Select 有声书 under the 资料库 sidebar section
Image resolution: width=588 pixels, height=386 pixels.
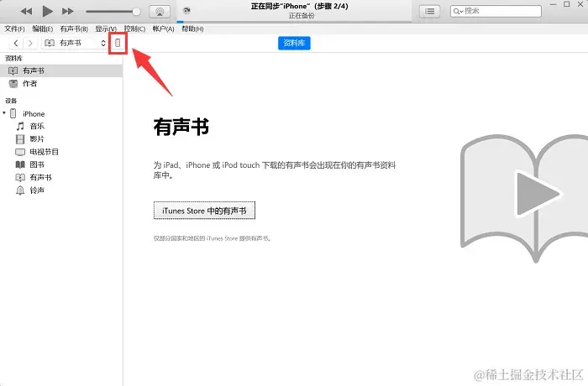pos(61,70)
